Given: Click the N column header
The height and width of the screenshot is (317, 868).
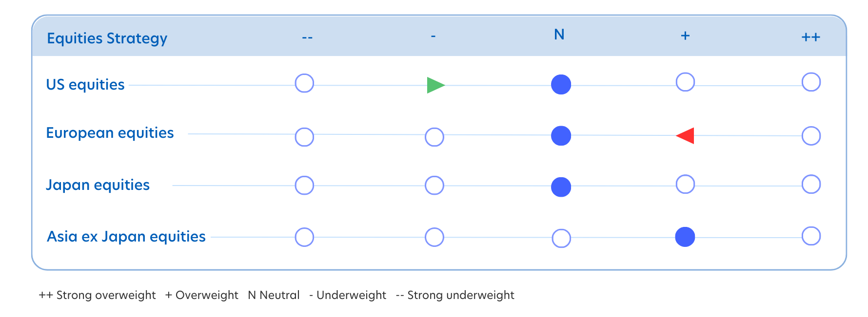Looking at the screenshot, I should pyautogui.click(x=559, y=35).
